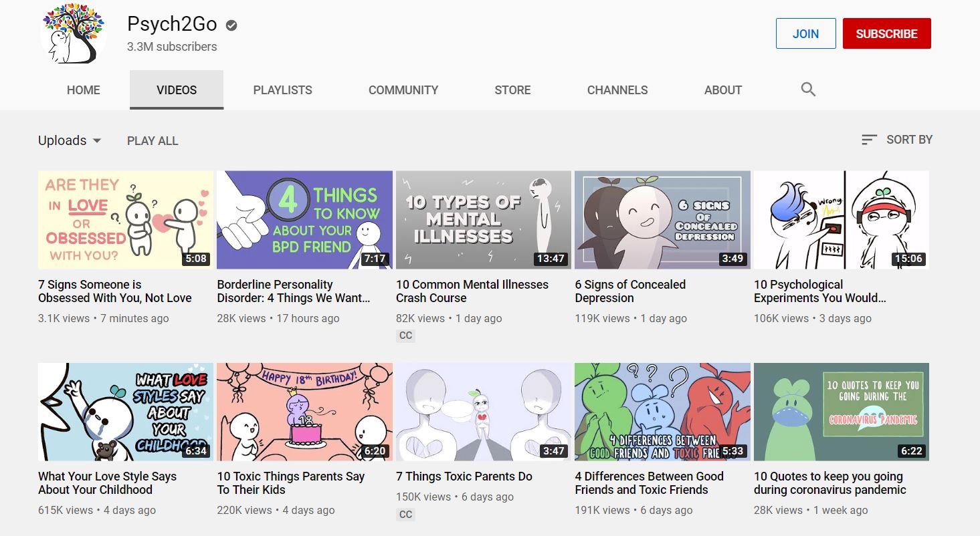Click '82K views • 1 day ago'
This screenshot has height=536, width=980.
coord(449,319)
